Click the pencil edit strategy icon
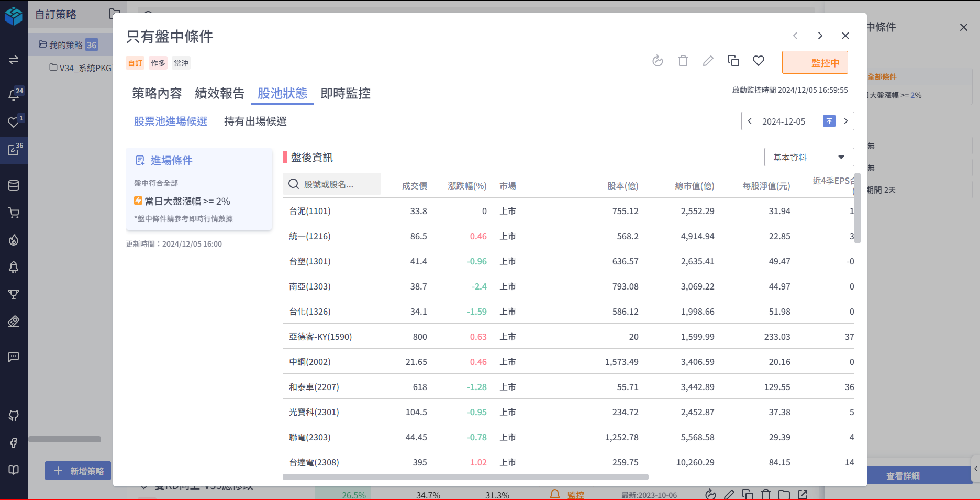The width and height of the screenshot is (980, 500). (x=708, y=61)
